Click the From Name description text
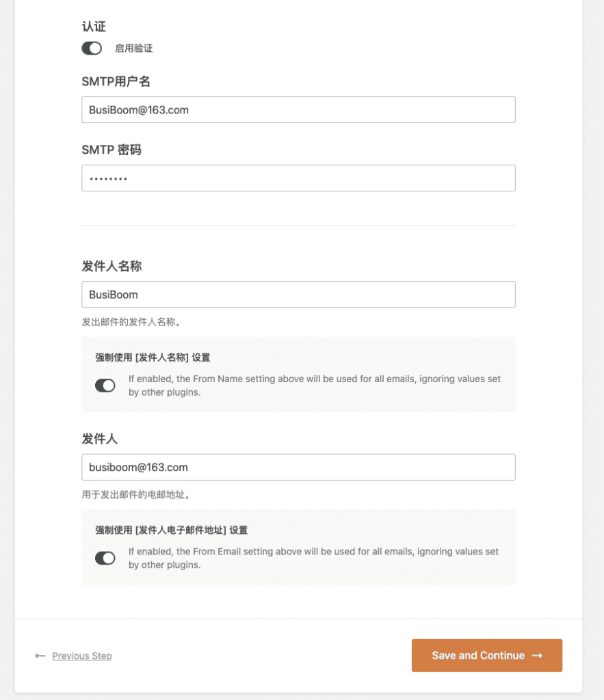 click(315, 386)
